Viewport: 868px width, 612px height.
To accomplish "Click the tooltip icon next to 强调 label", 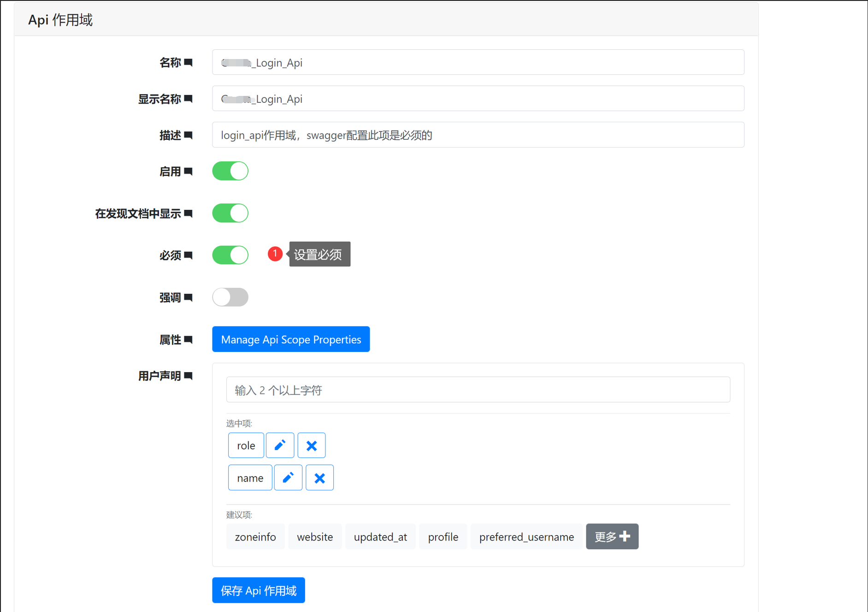I will tap(189, 297).
